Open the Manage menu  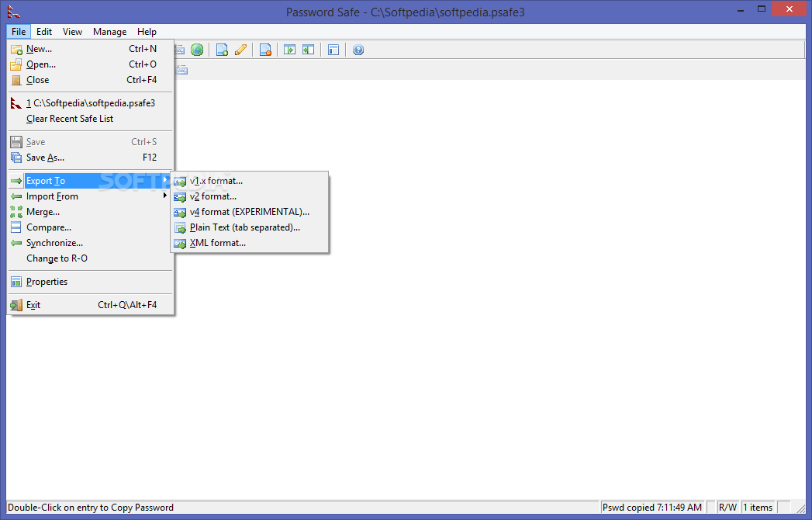pos(110,32)
